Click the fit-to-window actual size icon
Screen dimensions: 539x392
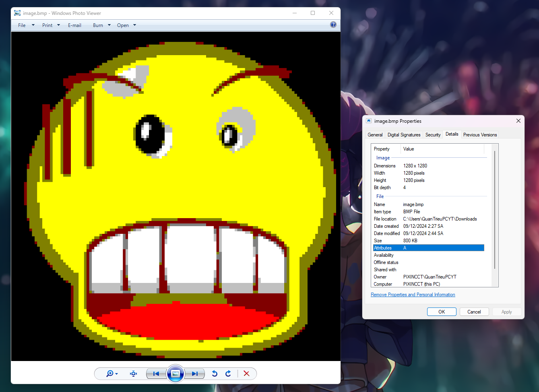(134, 374)
